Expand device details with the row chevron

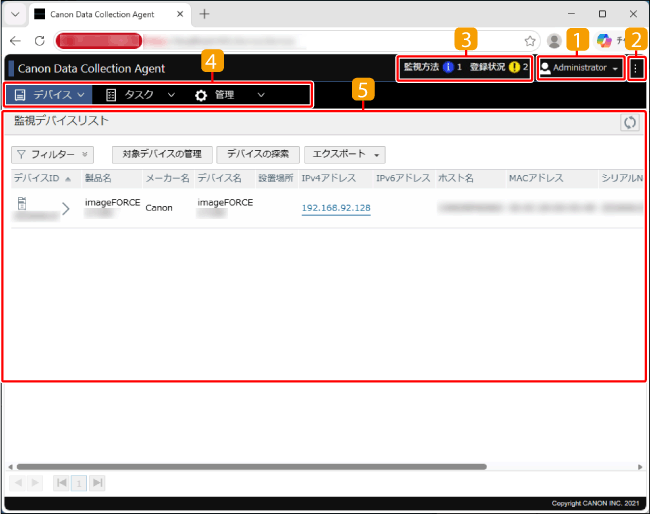click(x=65, y=209)
